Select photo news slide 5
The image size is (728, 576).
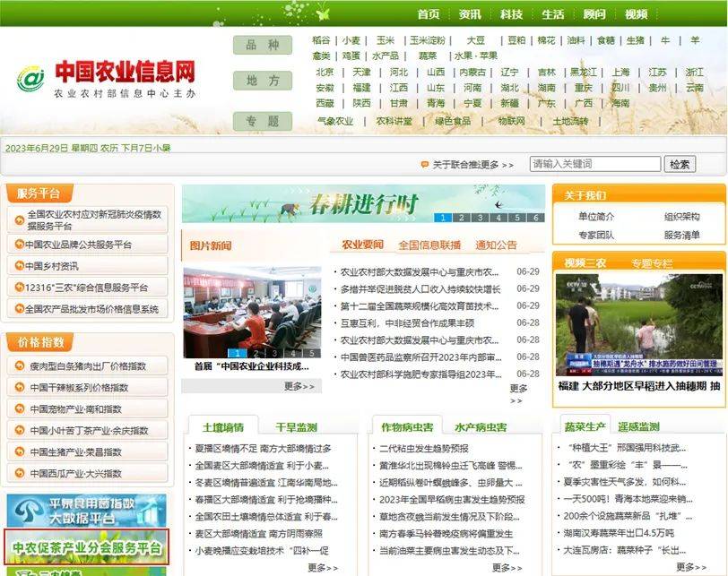[311, 353]
